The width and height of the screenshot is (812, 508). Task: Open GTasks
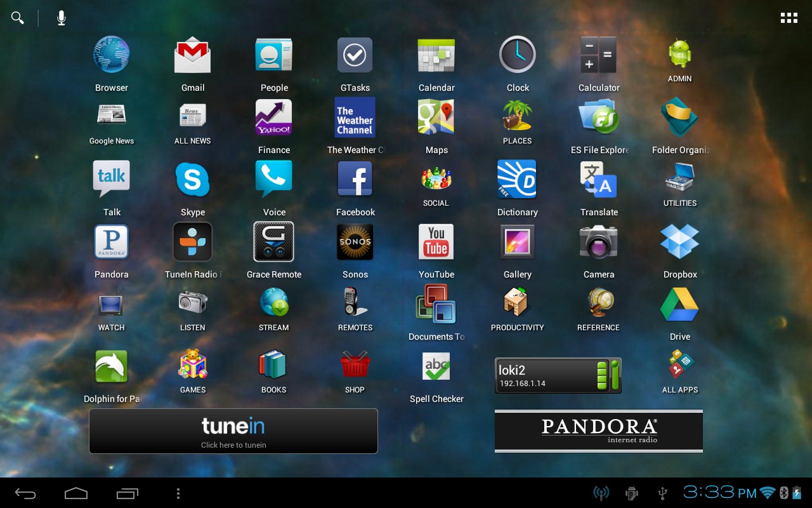tap(355, 55)
